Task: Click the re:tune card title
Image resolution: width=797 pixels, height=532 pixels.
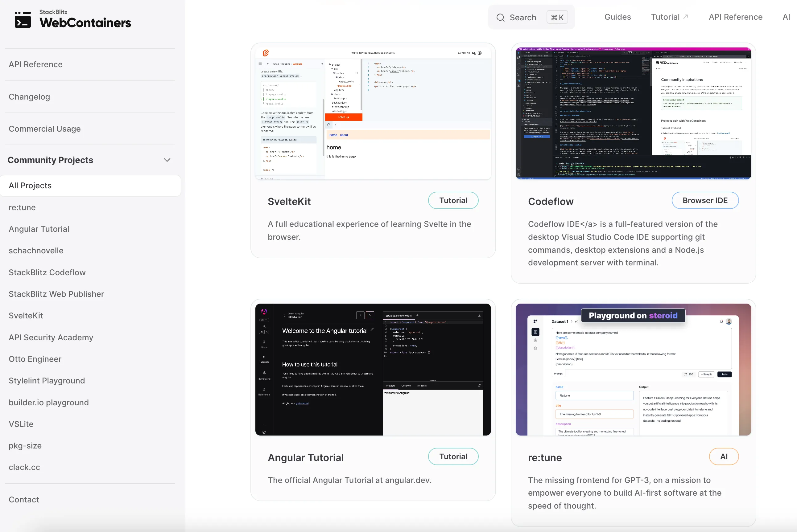Action: tap(545, 457)
